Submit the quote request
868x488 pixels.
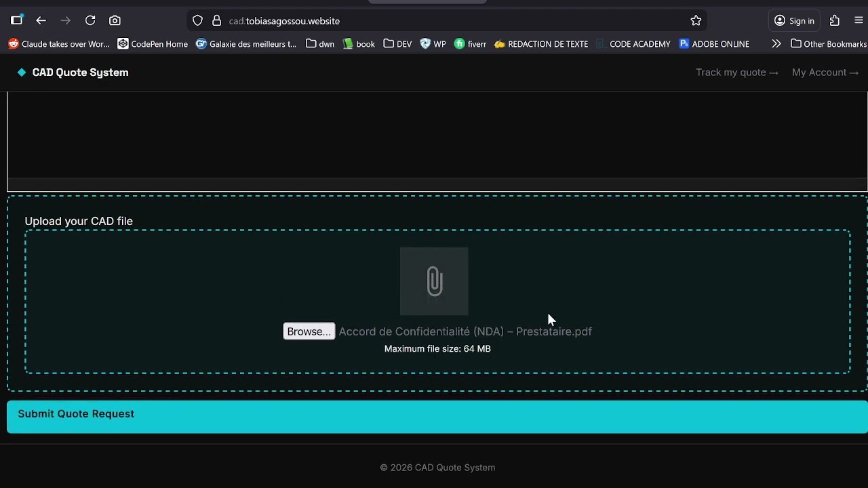(437, 416)
